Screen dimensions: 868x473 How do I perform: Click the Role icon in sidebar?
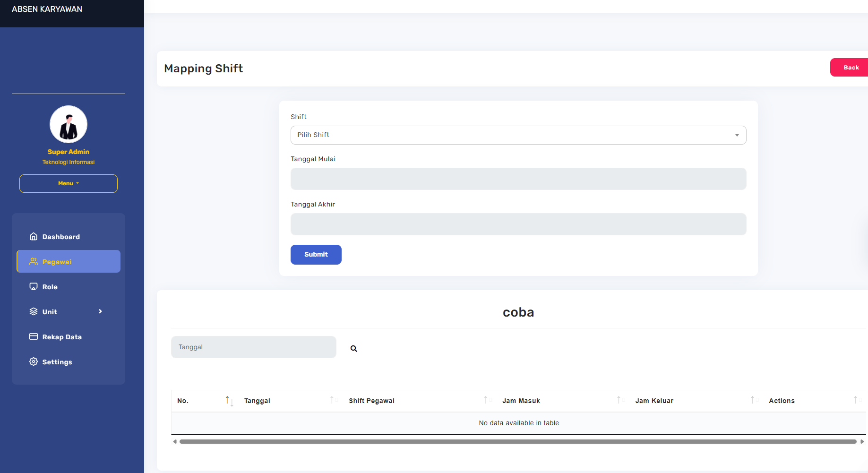click(34, 286)
